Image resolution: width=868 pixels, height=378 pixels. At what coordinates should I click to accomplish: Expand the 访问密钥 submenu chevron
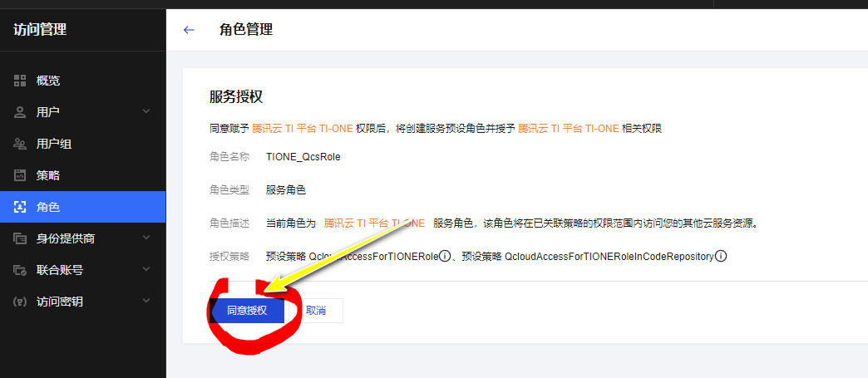pos(146,301)
